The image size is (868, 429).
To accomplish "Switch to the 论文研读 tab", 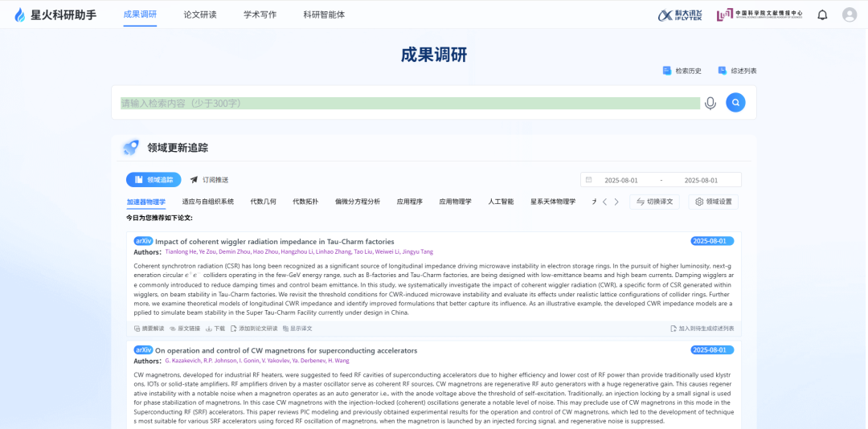I will click(200, 14).
